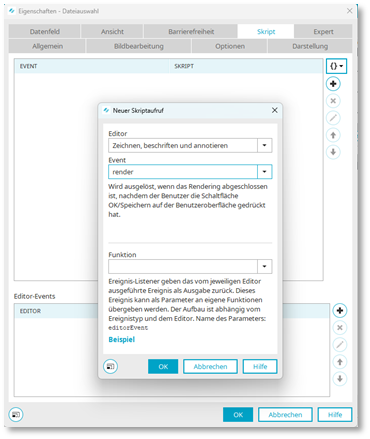This screenshot has height=439, width=370.
Task: Click delete script call X icon
Action: click(333, 101)
